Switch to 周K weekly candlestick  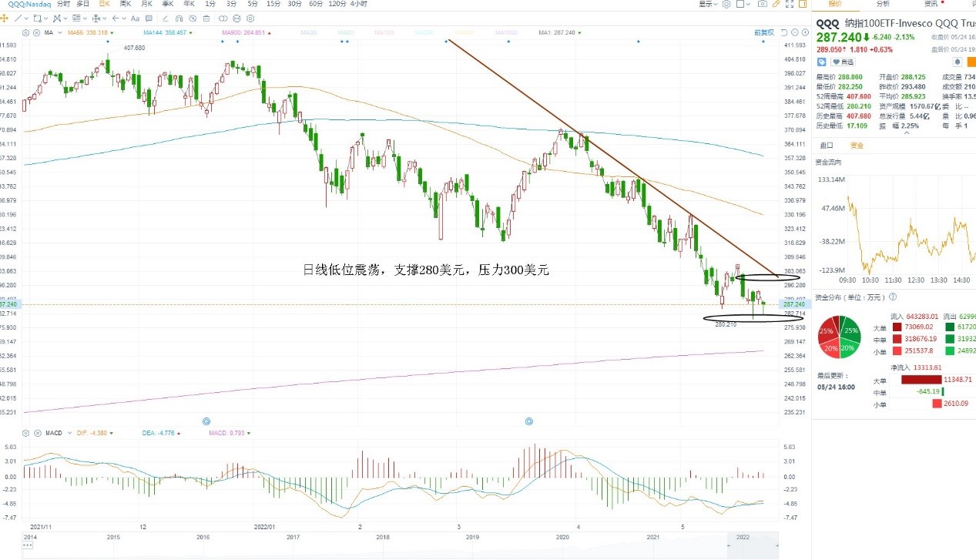pos(125,4)
